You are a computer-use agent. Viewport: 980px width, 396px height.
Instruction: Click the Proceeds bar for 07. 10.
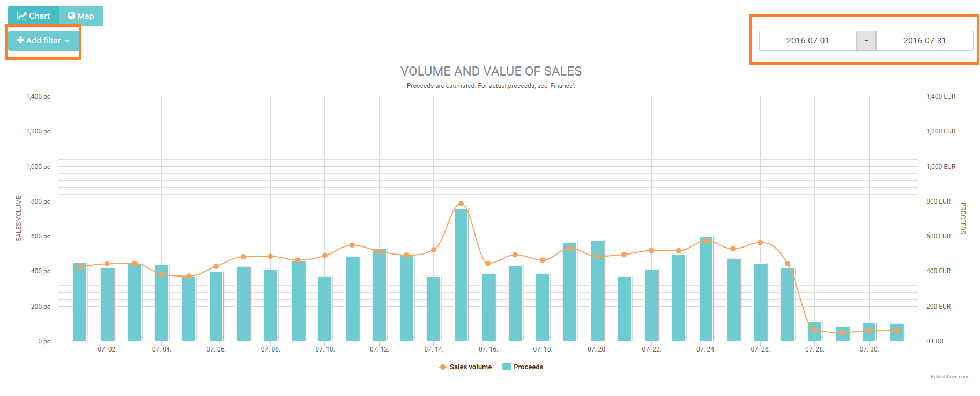click(x=325, y=309)
